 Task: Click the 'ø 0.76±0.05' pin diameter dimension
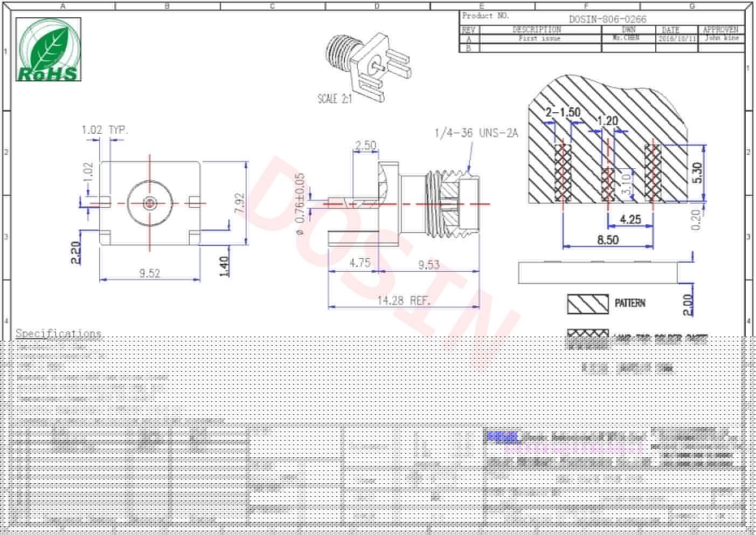coord(300,204)
